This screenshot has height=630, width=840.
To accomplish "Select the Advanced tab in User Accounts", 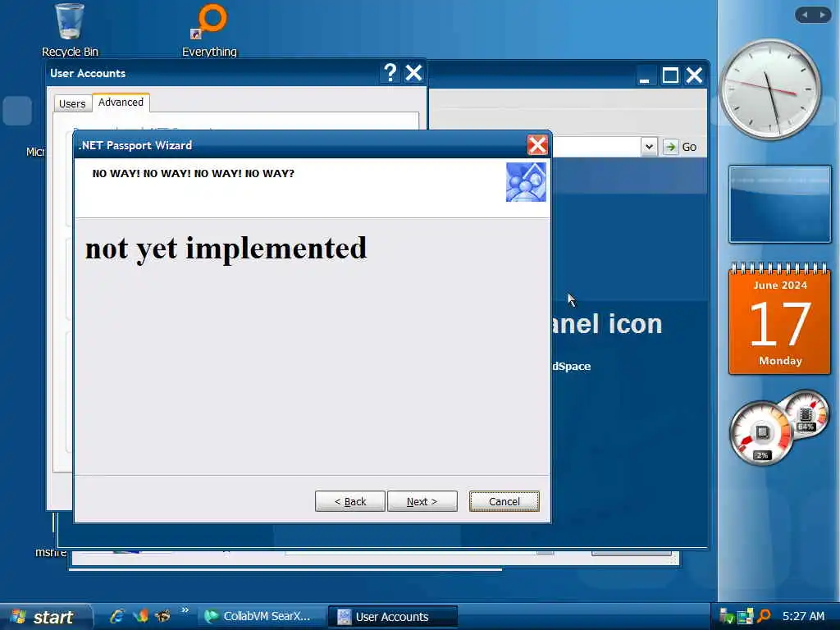I will (121, 103).
